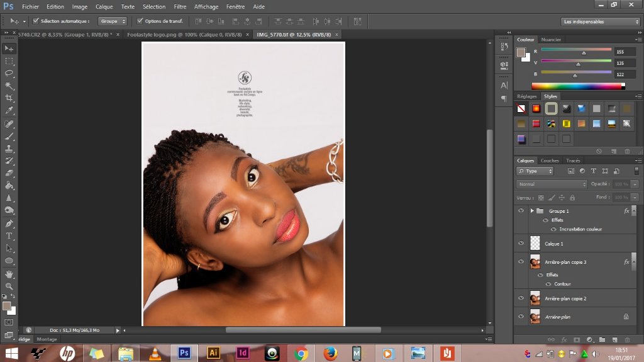Image resolution: width=644 pixels, height=362 pixels.
Task: Select the Clone Stamp tool
Action: [9, 149]
